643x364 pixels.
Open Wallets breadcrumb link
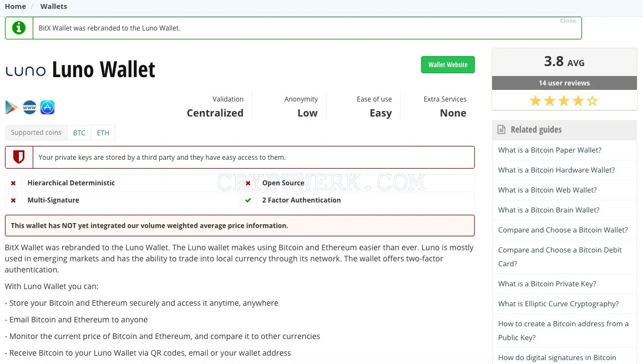point(54,7)
